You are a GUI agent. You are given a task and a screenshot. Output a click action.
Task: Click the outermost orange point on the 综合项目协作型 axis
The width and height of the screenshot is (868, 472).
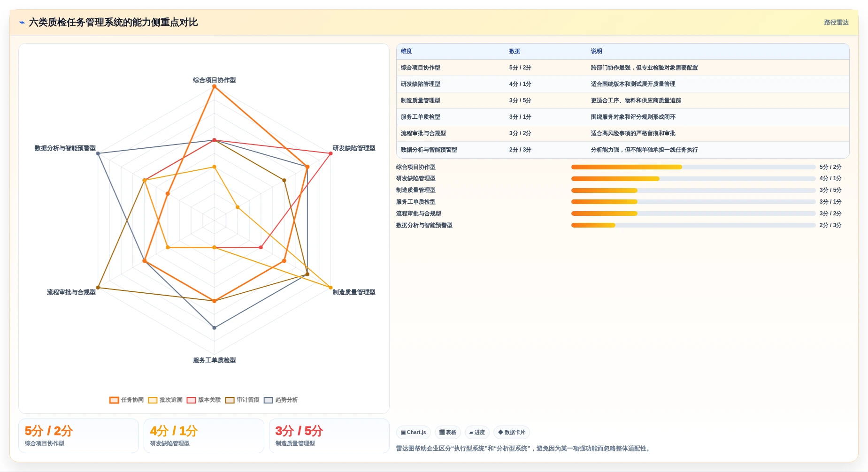(x=215, y=86)
